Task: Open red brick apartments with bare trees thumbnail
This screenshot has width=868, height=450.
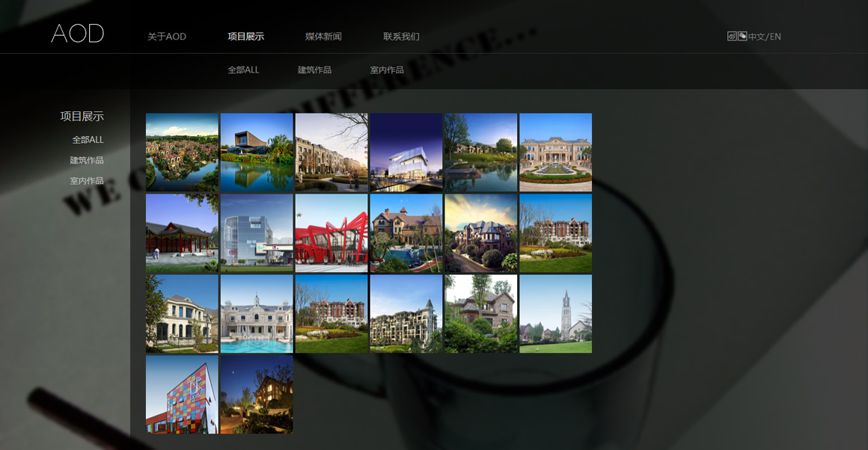Action: 556,233
